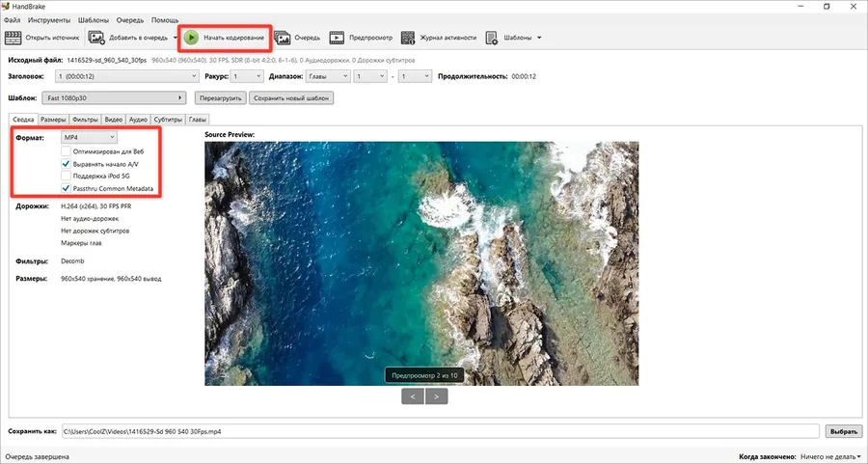The width and height of the screenshot is (868, 464).
Task: Click the Сохранить как file path field
Action: (x=440, y=431)
